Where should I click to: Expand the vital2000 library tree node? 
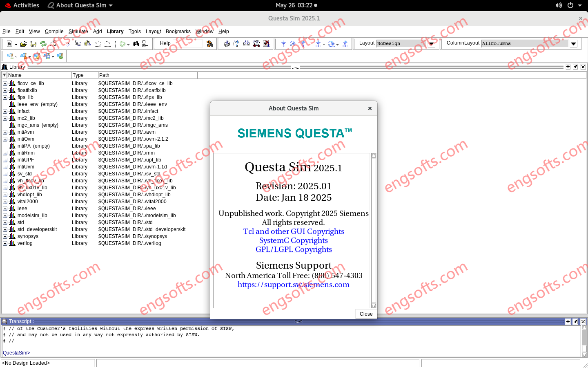(x=5, y=202)
